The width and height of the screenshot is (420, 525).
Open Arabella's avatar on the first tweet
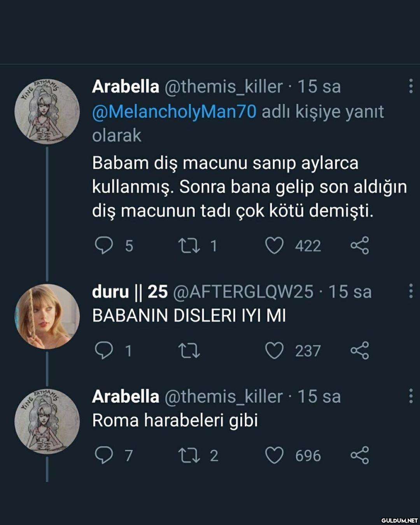47,112
